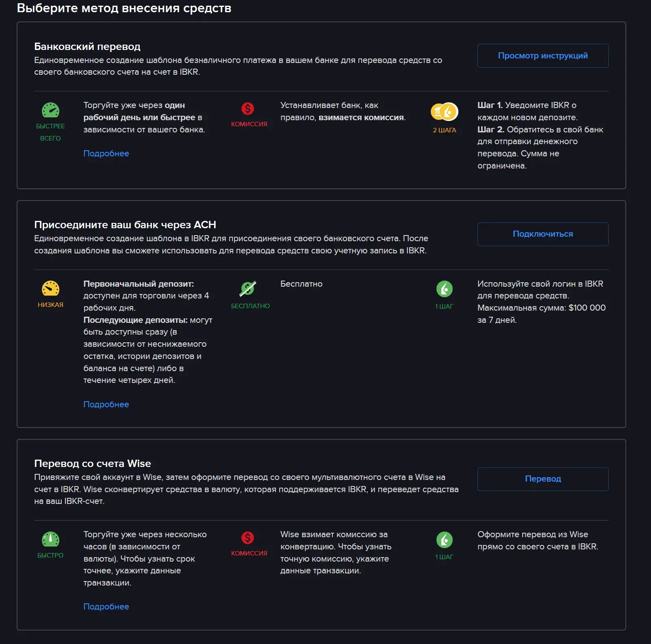
Task: Open Подробнее link in the ACH section
Action: click(106, 404)
